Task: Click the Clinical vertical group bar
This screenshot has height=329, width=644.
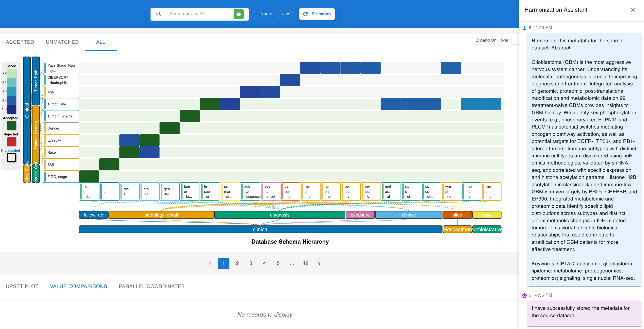Action: (27, 111)
